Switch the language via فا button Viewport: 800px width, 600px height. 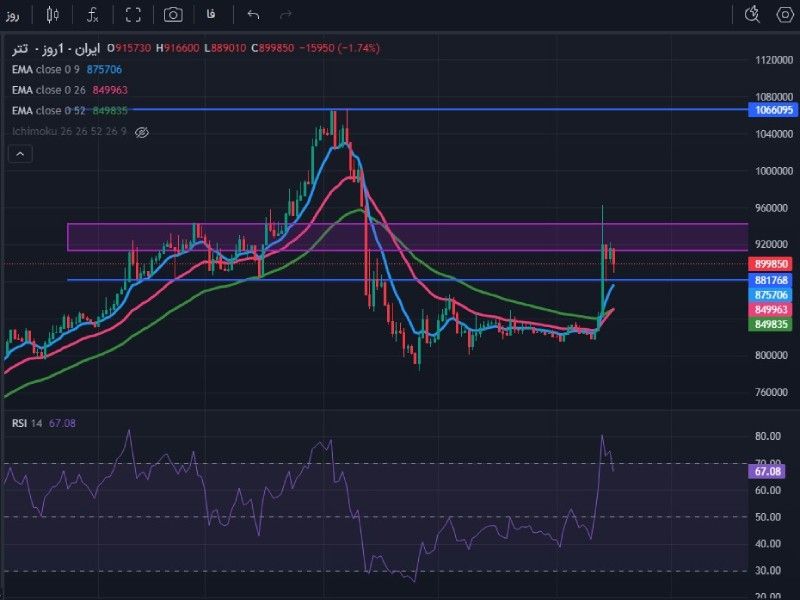[211, 15]
